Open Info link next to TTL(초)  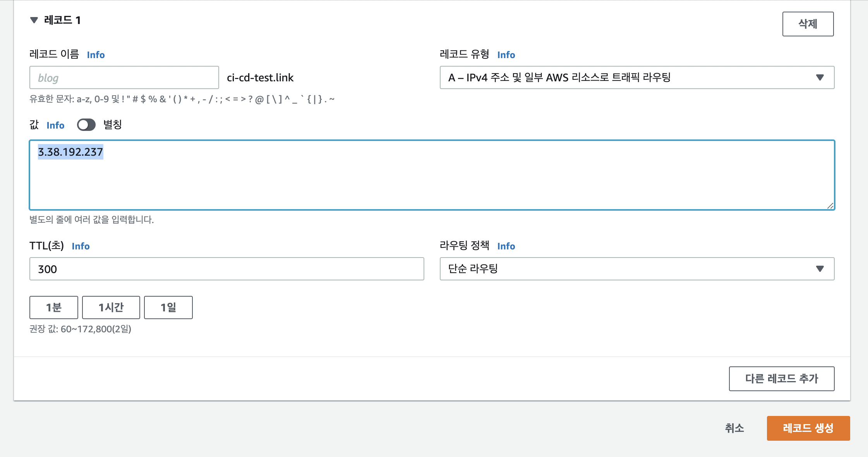click(81, 246)
